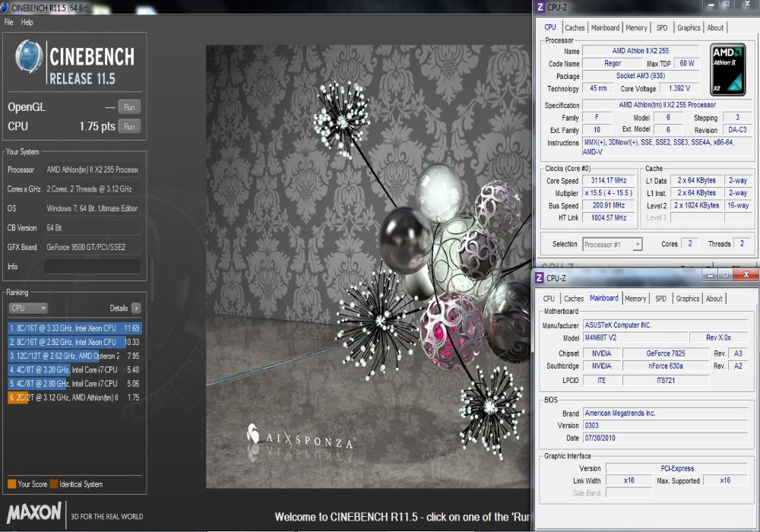Switch to Memory tab in top CPU-Z
Image resolution: width=760 pixels, height=532 pixels.
point(636,28)
